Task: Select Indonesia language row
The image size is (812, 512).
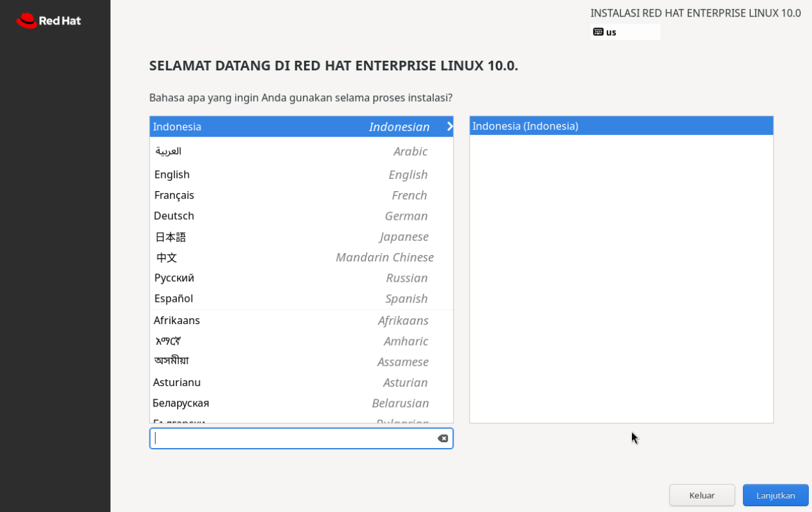Action: tap(302, 127)
